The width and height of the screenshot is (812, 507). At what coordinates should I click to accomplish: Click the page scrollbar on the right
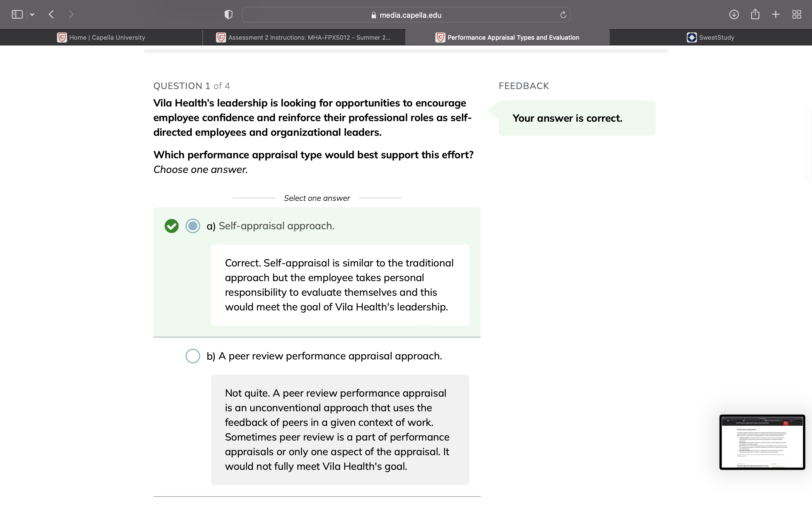[x=809, y=145]
